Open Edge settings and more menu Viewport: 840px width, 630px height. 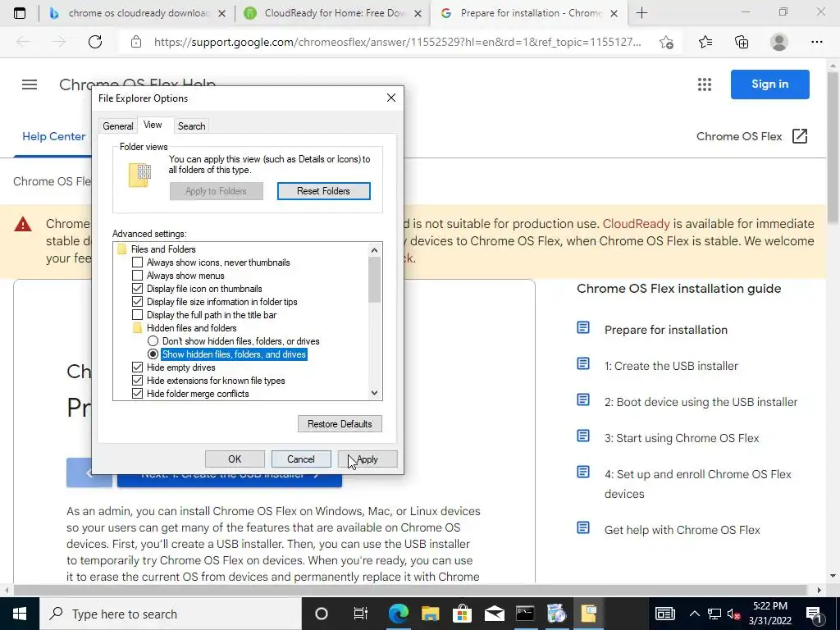[x=816, y=42]
